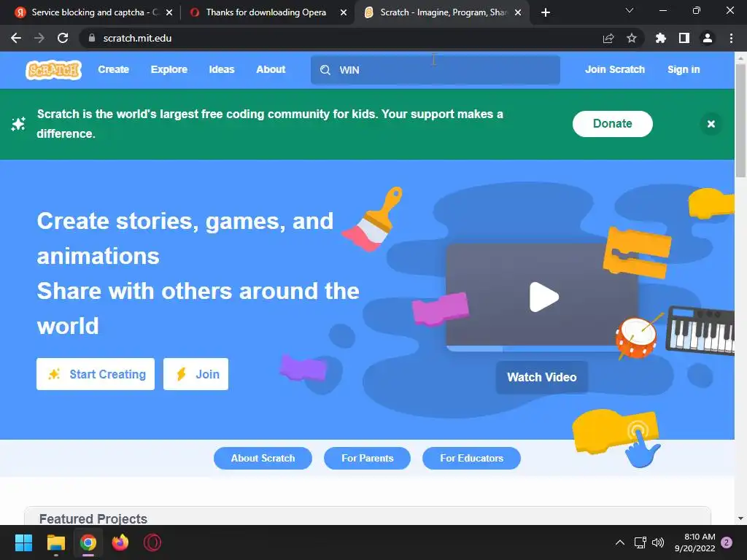The width and height of the screenshot is (747, 560).
Task: Open the About page from navbar
Action: [x=271, y=69]
